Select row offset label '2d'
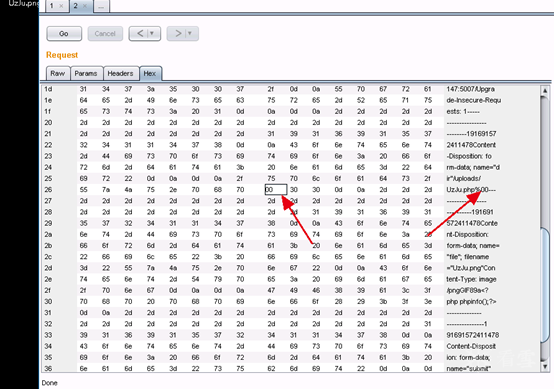The image size is (554, 389). coord(48,268)
